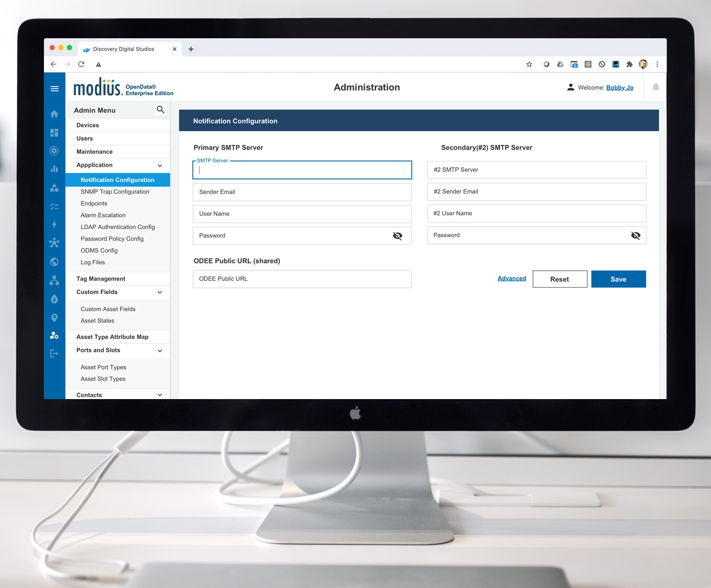Image resolution: width=711 pixels, height=588 pixels.
Task: Click the hamburger menu icon
Action: coord(54,89)
